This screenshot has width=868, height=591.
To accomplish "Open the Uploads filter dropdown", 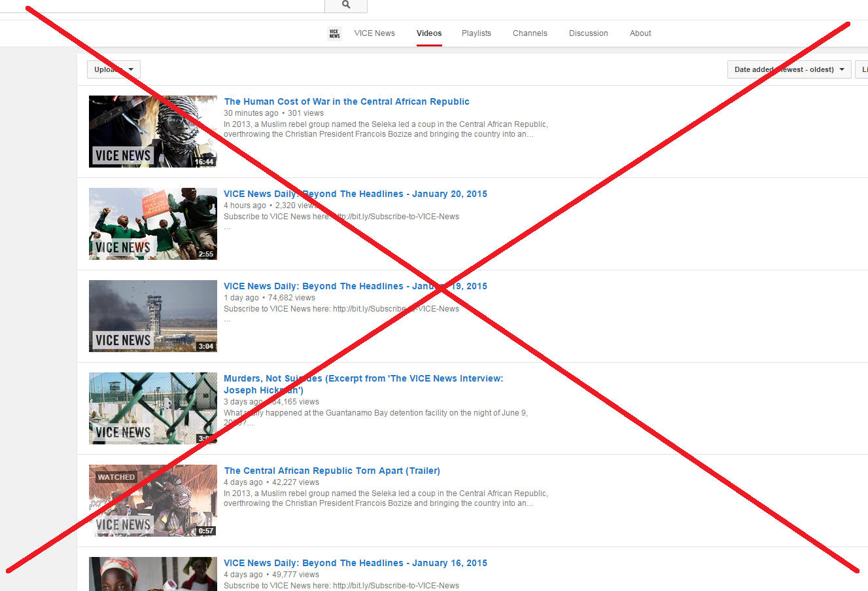I will 114,69.
